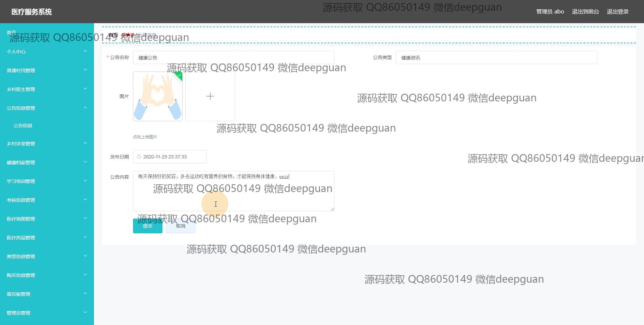Viewport: 644px width, 325px height.
Task: Expand the 乡村医生管理 sidebar menu
Action: (47, 89)
